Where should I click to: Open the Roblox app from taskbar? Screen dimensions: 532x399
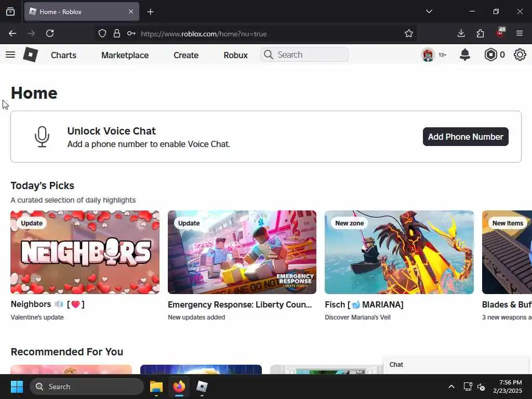[202, 387]
